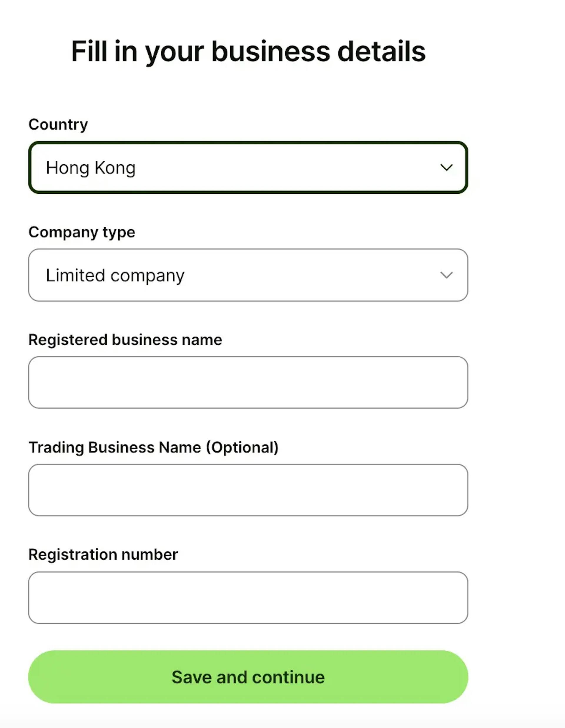The height and width of the screenshot is (728, 565).
Task: Click the Country field label
Action: coord(58,124)
